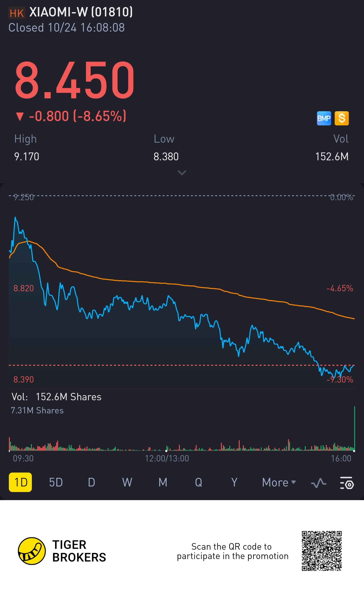Tap the promotion QR code
Viewport: 364px width, 602px height.
pos(322,551)
